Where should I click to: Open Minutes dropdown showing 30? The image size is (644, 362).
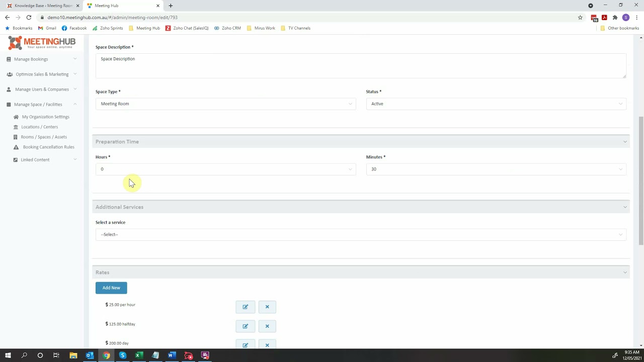point(496,169)
